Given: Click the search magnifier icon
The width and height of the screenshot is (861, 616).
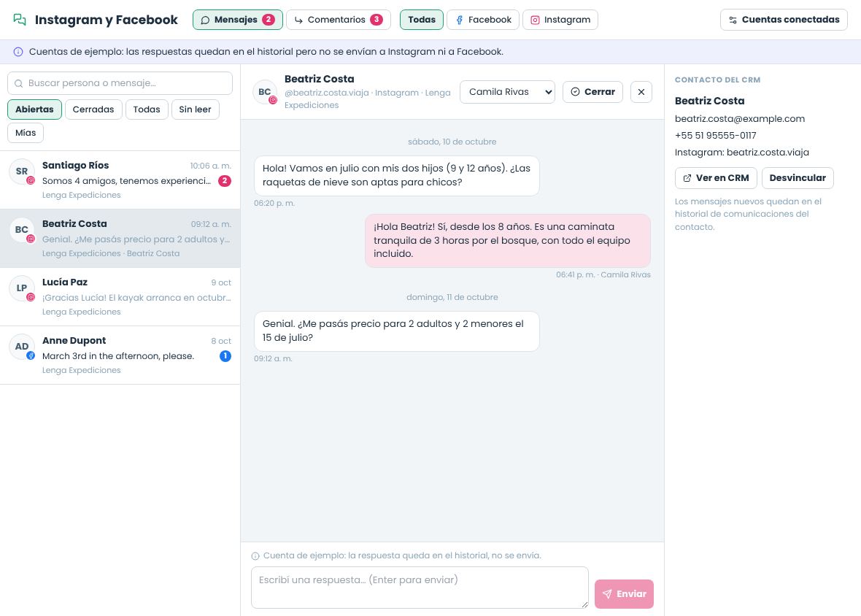Looking at the screenshot, I should [19, 83].
